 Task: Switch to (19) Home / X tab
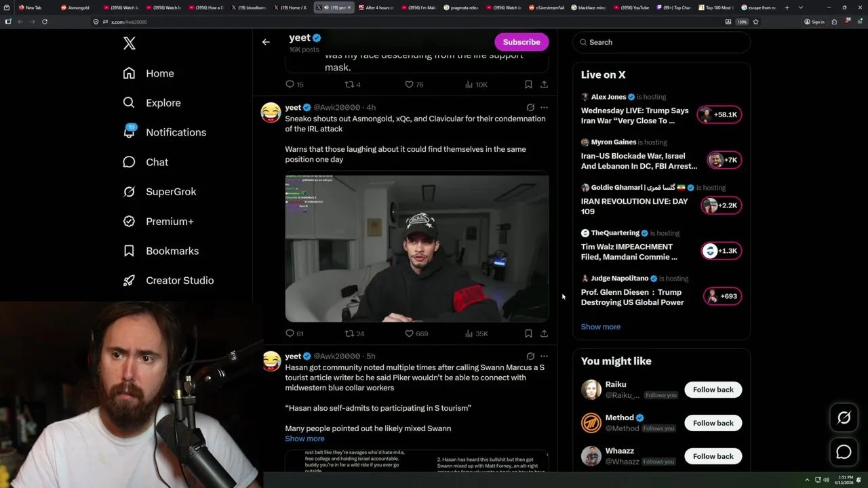(x=291, y=7)
